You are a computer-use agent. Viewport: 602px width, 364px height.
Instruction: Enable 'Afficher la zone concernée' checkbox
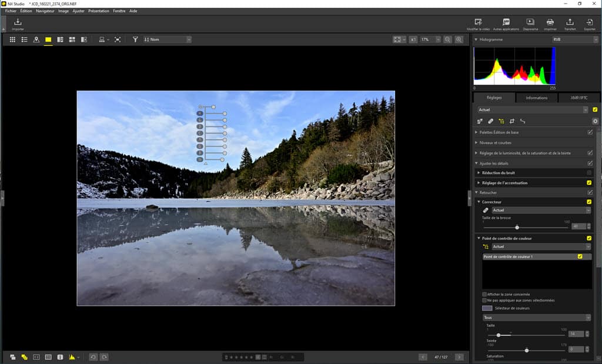pos(484,294)
